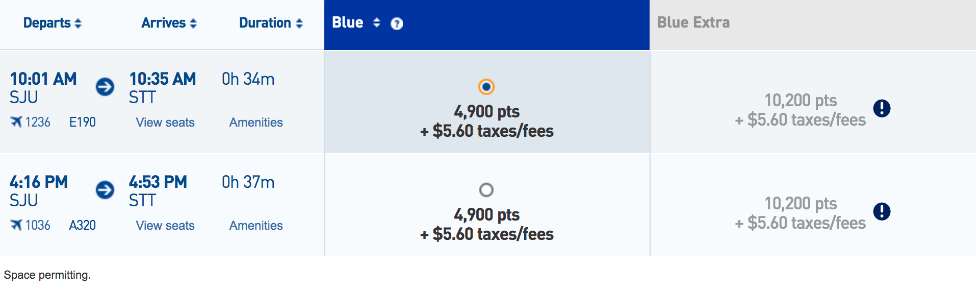Click the arrow icon for 4:16 PM flight
980x290 pixels.
105,190
